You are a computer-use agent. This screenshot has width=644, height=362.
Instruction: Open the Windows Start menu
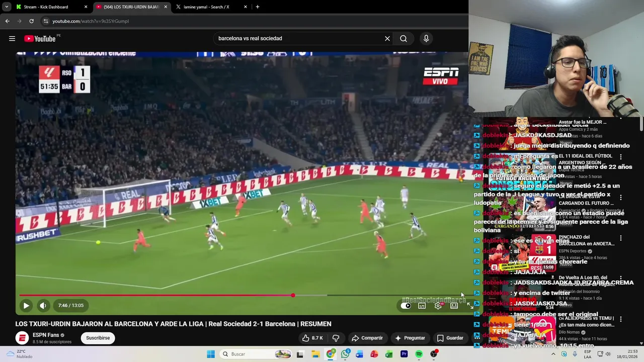click(x=211, y=354)
